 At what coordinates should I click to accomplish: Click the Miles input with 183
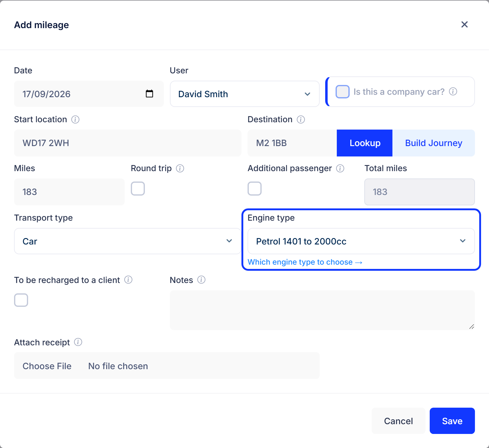(x=69, y=192)
